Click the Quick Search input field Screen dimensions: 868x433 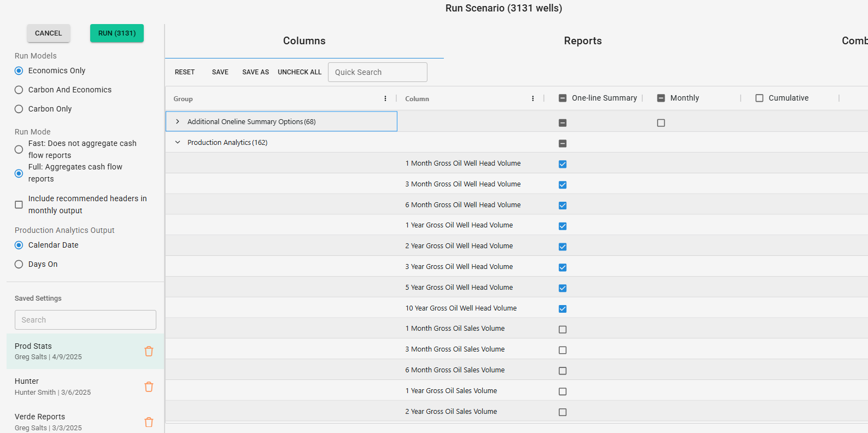coord(378,72)
